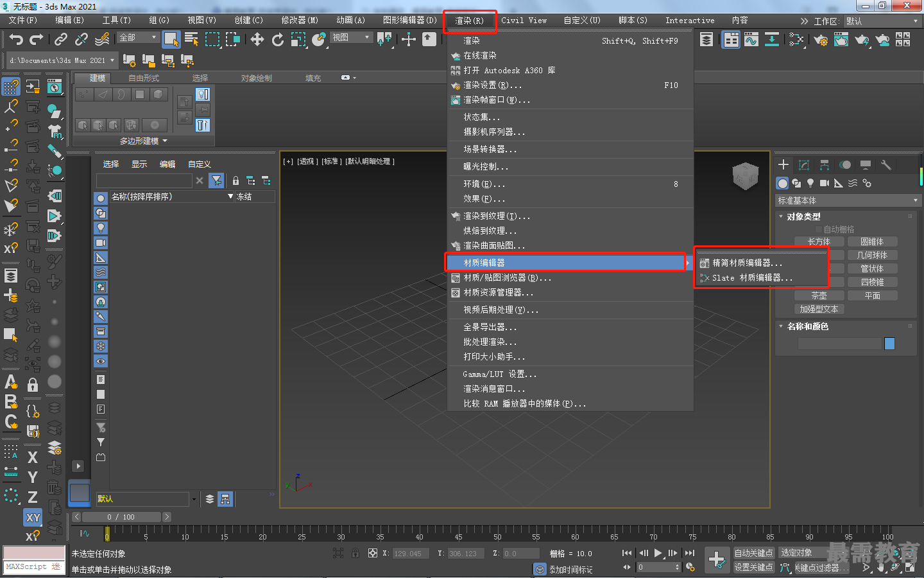Expand the Polygon Modeling dropdown

143,141
